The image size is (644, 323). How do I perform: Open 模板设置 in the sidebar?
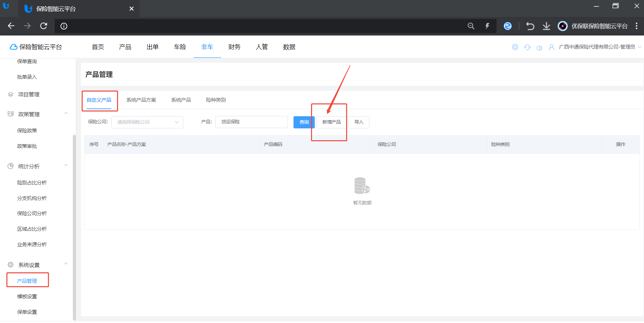[27, 296]
